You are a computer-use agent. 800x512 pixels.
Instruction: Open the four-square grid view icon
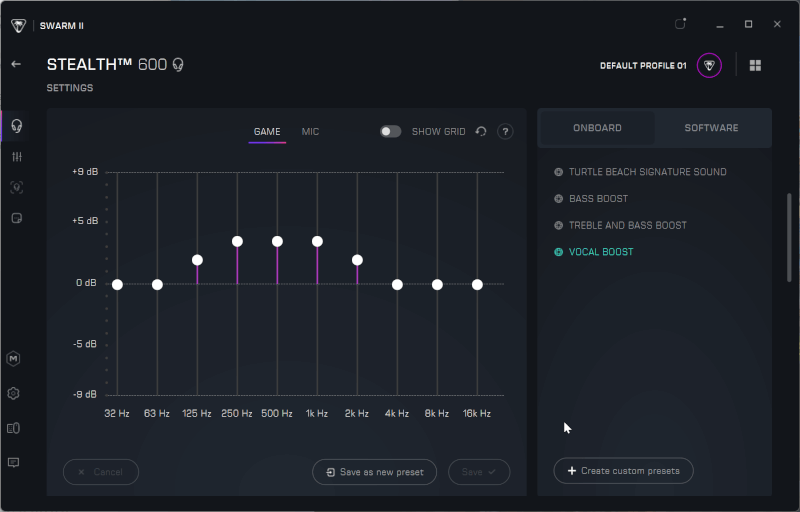pos(755,65)
